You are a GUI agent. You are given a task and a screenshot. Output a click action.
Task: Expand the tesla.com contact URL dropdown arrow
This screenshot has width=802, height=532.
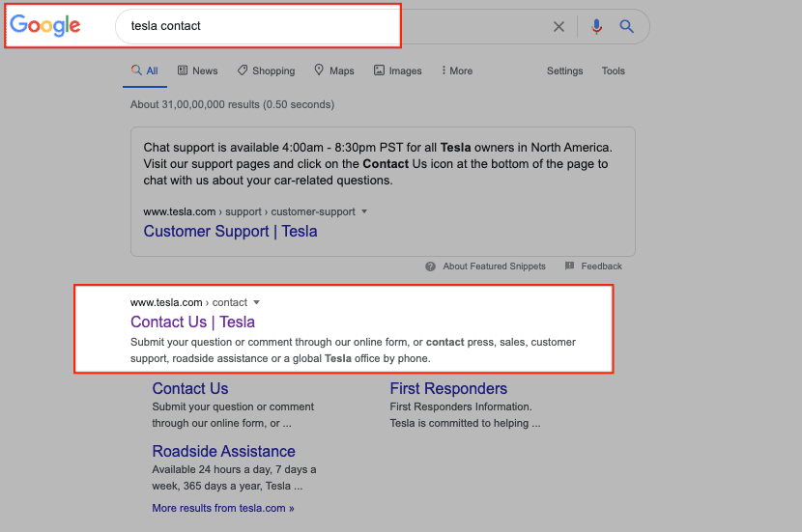pyautogui.click(x=257, y=302)
